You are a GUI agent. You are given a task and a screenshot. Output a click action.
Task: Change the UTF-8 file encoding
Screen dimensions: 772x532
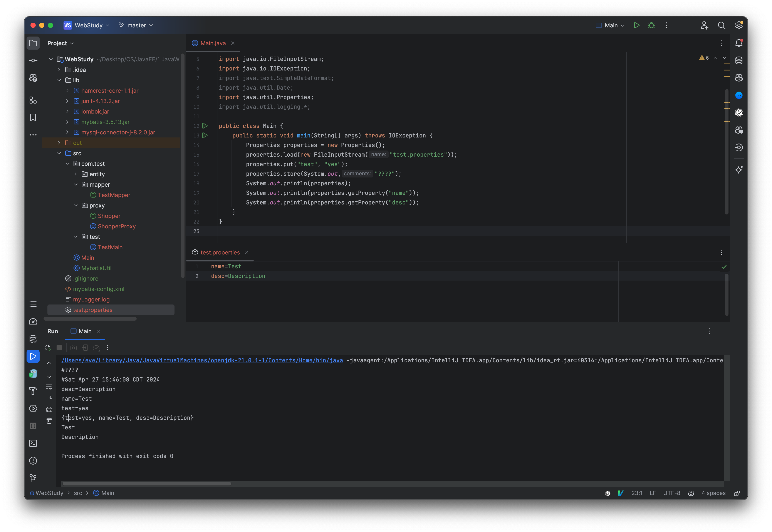(x=671, y=493)
